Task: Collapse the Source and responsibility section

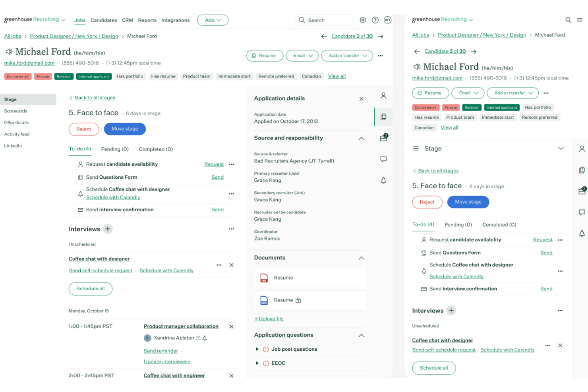Action: pos(362,139)
